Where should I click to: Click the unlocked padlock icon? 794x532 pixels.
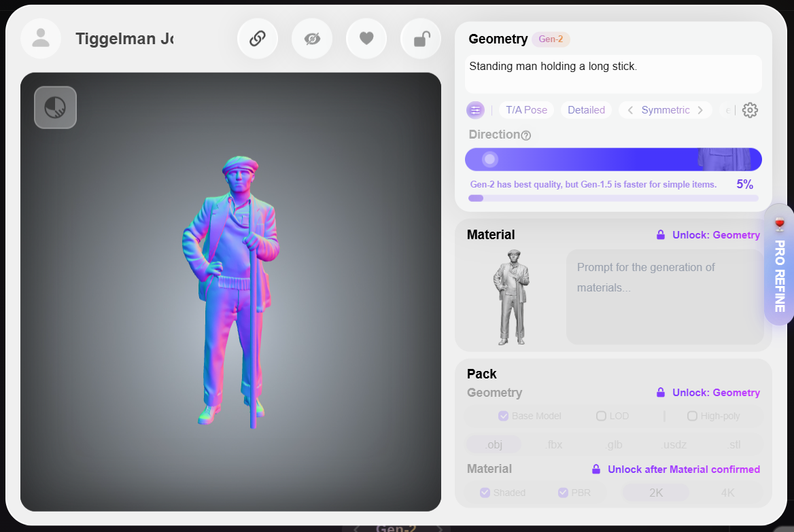(x=421, y=38)
